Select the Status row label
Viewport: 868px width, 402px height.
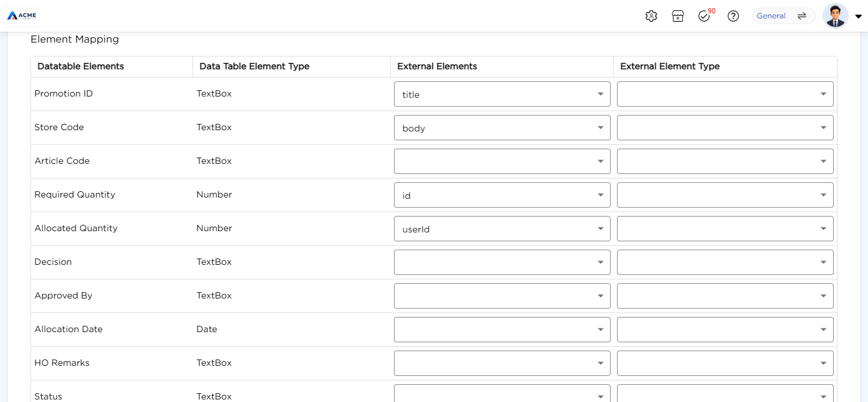(48, 396)
